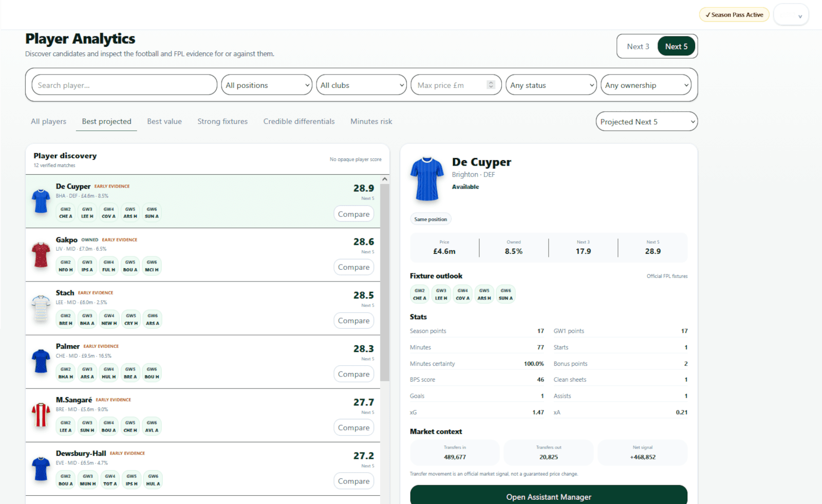This screenshot has height=504, width=822.
Task: Open the Any status dropdown
Action: (x=551, y=85)
